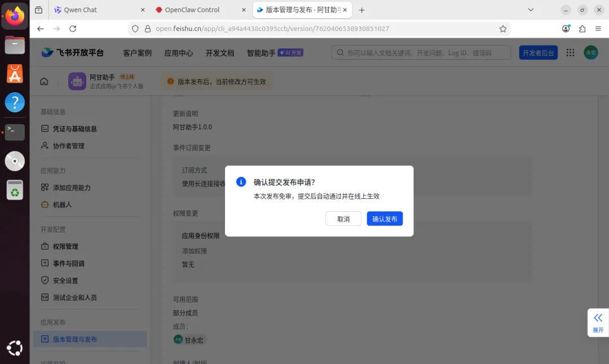Open a new browser tab
Viewport: 609px width, 364px height.
tap(361, 10)
